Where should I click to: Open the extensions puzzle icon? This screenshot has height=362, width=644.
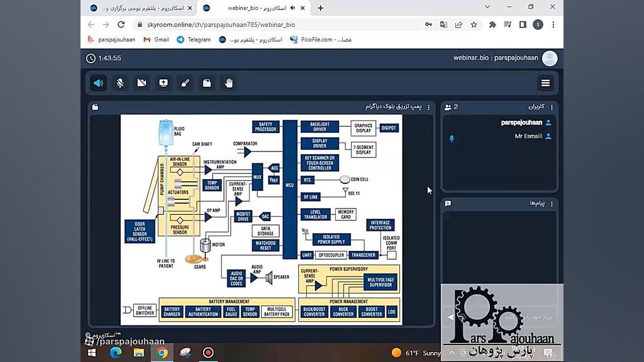pyautogui.click(x=492, y=25)
